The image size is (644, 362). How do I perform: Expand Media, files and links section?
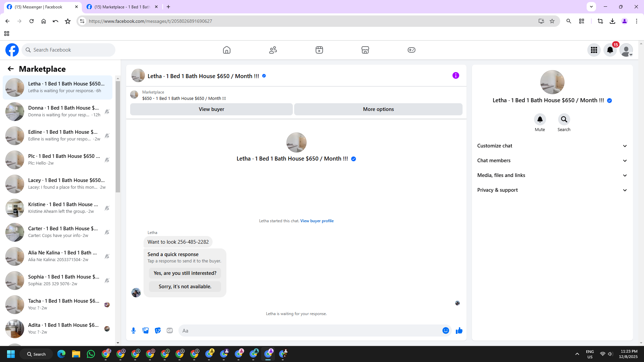pos(552,175)
